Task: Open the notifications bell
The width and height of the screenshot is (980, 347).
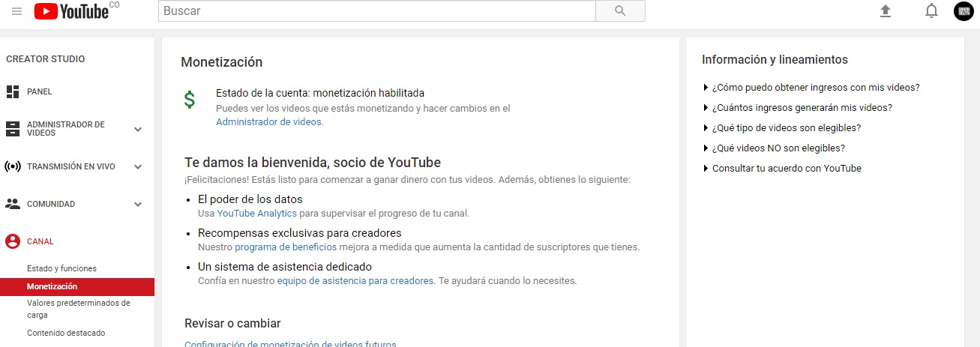Action: [x=931, y=11]
